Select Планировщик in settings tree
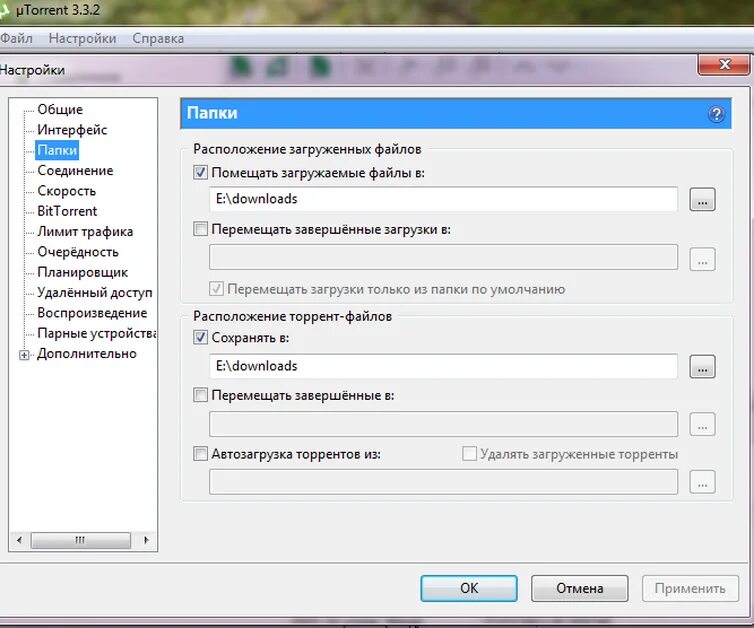This screenshot has height=628, width=754. [83, 272]
